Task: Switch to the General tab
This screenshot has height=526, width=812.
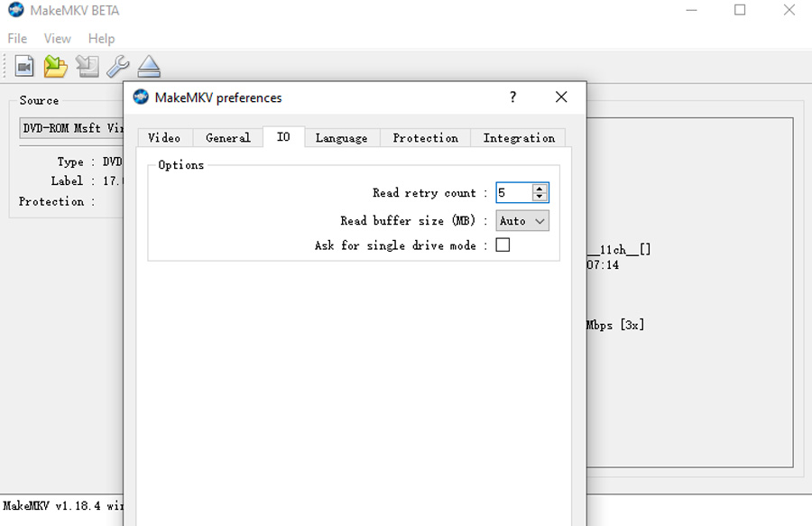Action: tap(228, 138)
